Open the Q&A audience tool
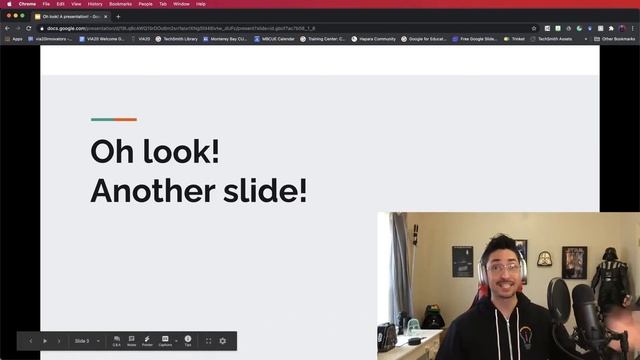 [117, 341]
